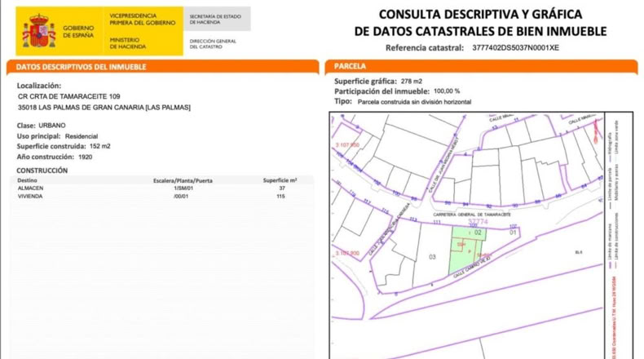Click 'SECRETARÍA DE ESTADO DE HACIENDA' box
Image resolution: width=644 pixels, height=359 pixels.
pyautogui.click(x=217, y=19)
